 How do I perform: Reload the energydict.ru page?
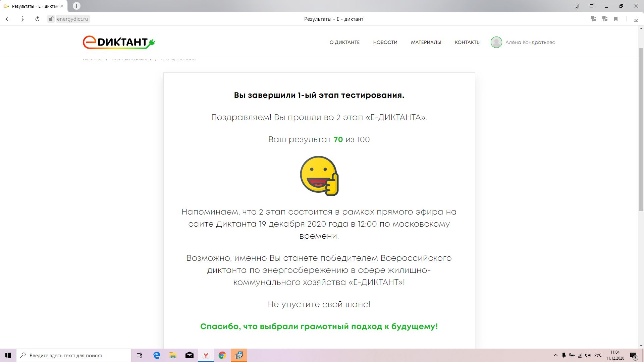tap(37, 19)
